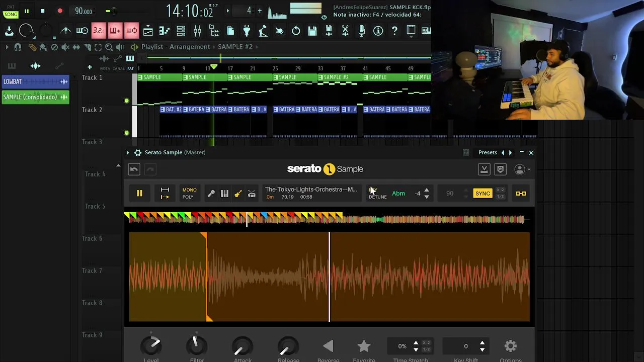Toggle the yellow SYNC button

[482, 194]
